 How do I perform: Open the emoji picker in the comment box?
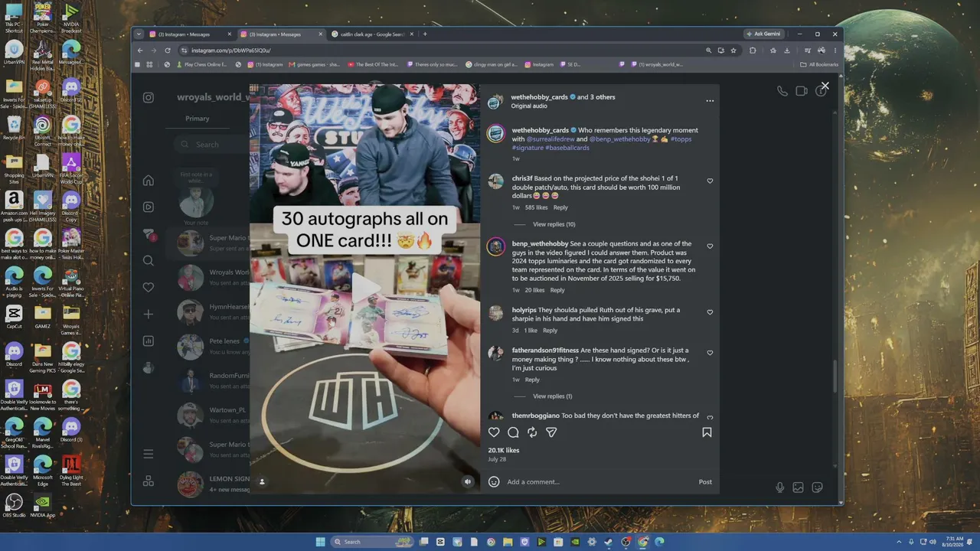pos(494,482)
